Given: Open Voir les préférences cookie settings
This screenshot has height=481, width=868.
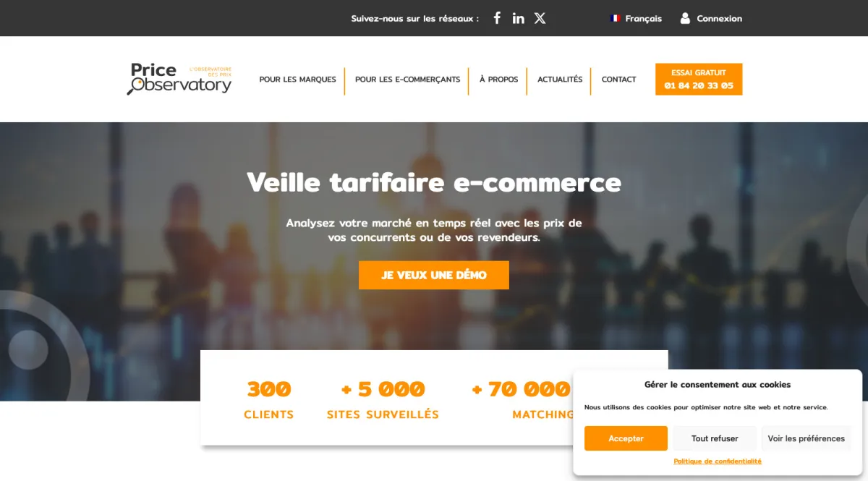Looking at the screenshot, I should [806, 438].
